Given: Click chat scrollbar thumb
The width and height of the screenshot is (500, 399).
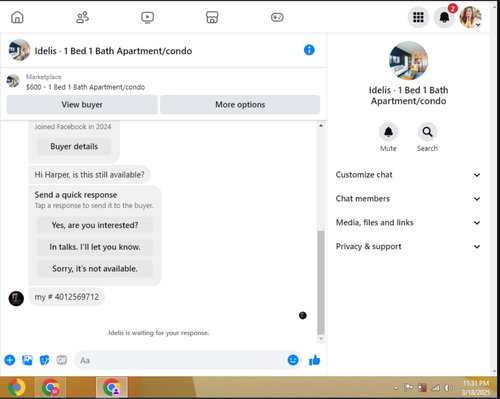Looking at the screenshot, I should [x=321, y=282].
